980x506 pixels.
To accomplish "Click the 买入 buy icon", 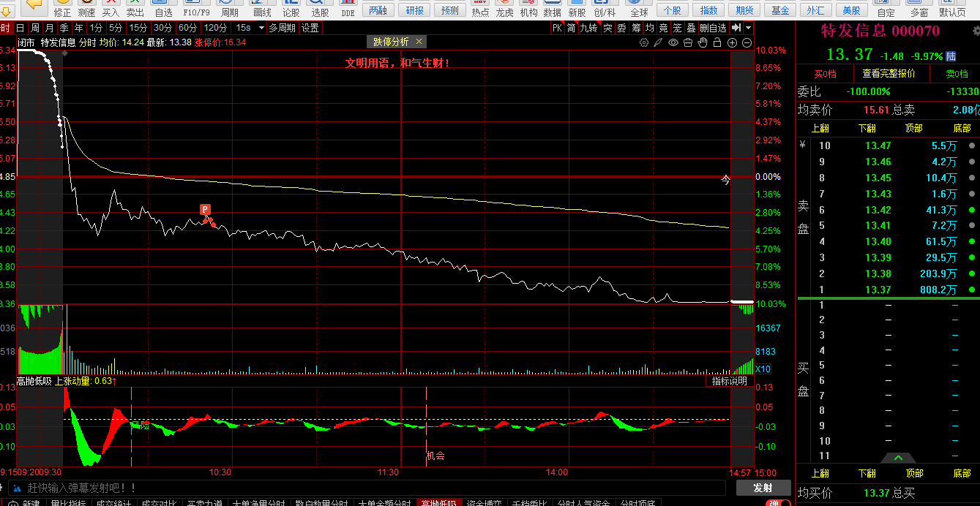I will [111, 9].
